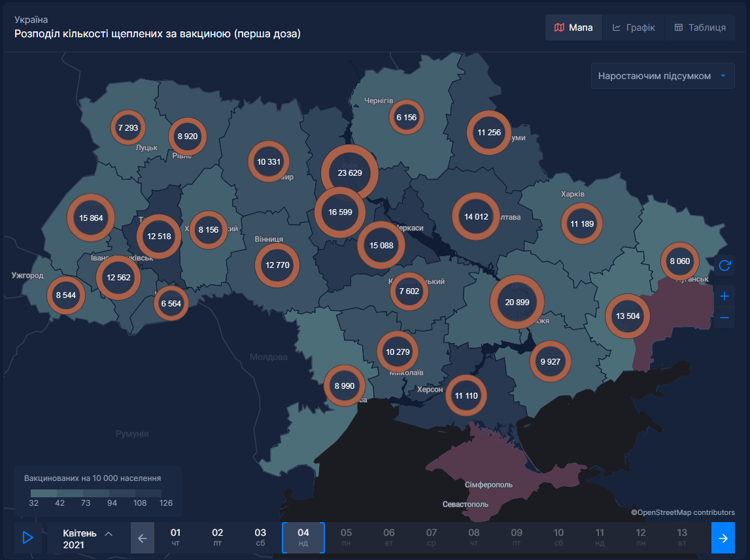Click the left back-arrow above the timeline
The image size is (750, 560).
tap(143, 538)
